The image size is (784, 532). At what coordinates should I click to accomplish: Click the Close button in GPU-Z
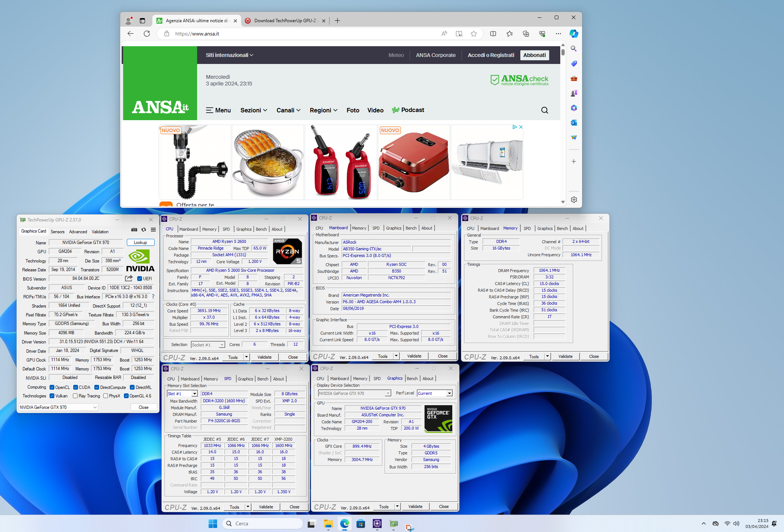pyautogui.click(x=143, y=407)
